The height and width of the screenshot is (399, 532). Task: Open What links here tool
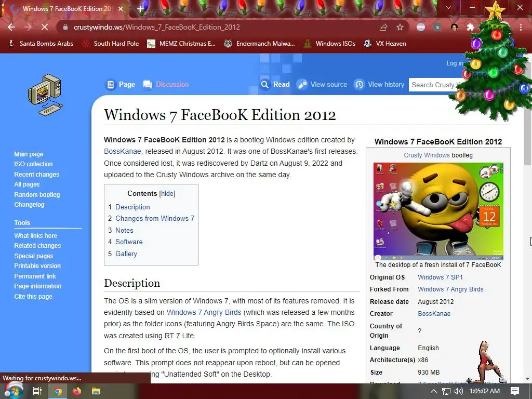tap(36, 235)
